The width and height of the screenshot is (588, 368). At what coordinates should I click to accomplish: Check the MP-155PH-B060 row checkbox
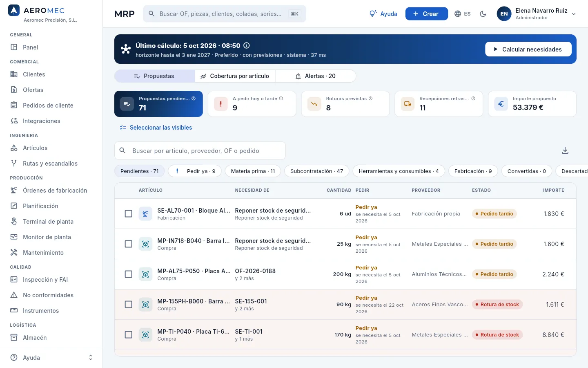[x=128, y=305]
